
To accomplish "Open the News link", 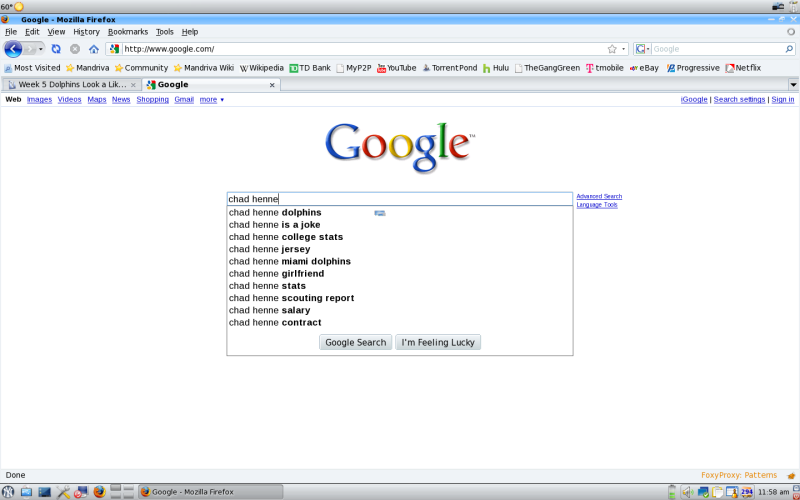I will pyautogui.click(x=121, y=99).
